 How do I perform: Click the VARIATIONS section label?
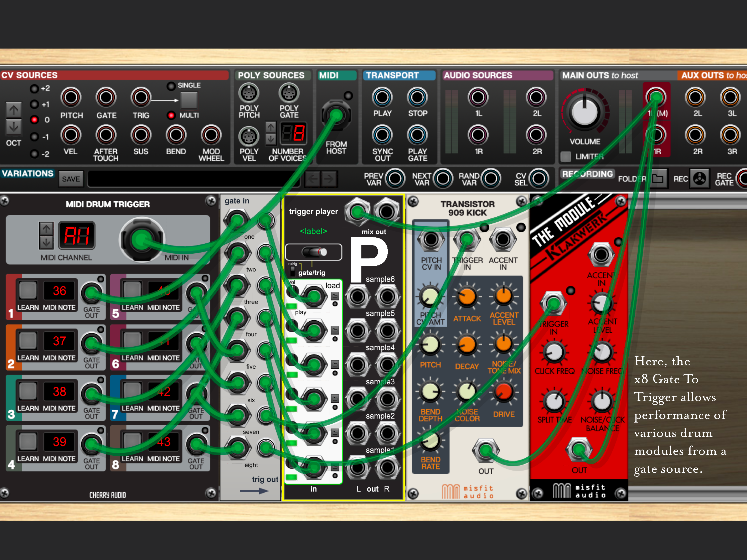pyautogui.click(x=28, y=174)
